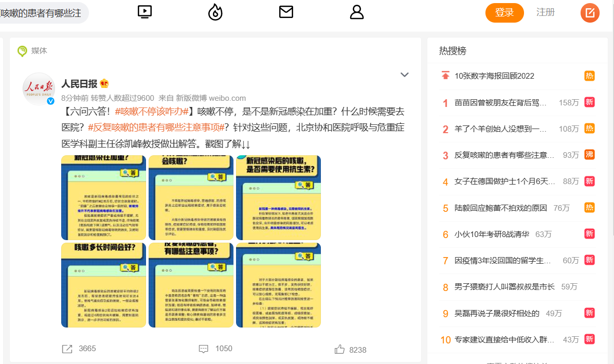Click the 注册 register link
Image resolution: width=614 pixels, height=364 pixels.
tap(546, 12)
